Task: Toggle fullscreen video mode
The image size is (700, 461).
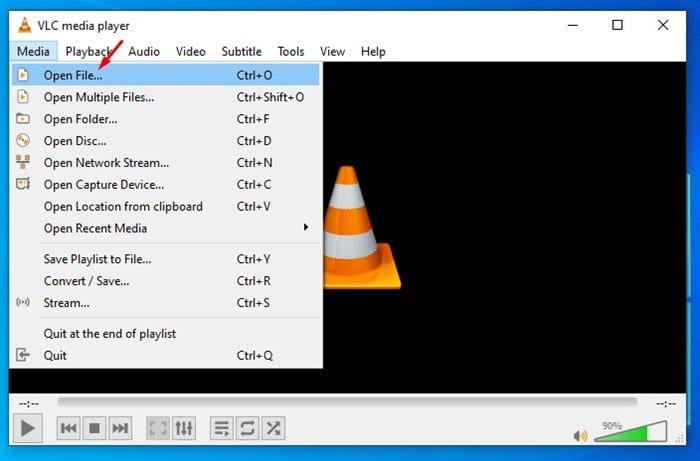Action: pyautogui.click(x=158, y=428)
